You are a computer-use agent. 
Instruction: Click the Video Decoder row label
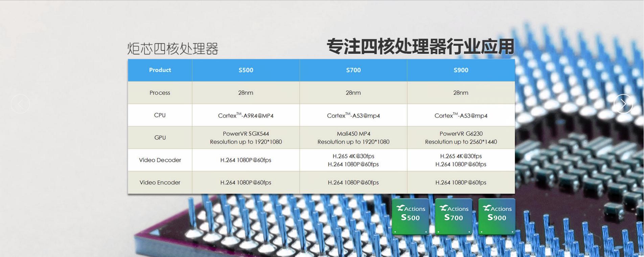click(x=160, y=160)
